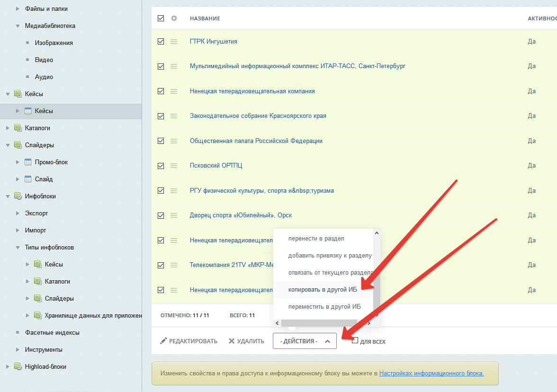The width and height of the screenshot is (557, 392).
Task: Open Настройках информационного блока link
Action: pos(431,373)
